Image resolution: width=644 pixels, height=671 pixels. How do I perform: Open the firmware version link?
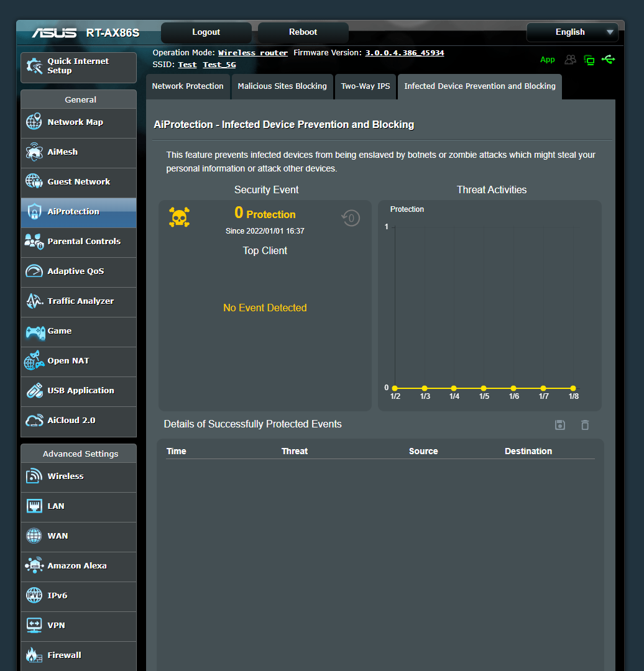click(404, 52)
